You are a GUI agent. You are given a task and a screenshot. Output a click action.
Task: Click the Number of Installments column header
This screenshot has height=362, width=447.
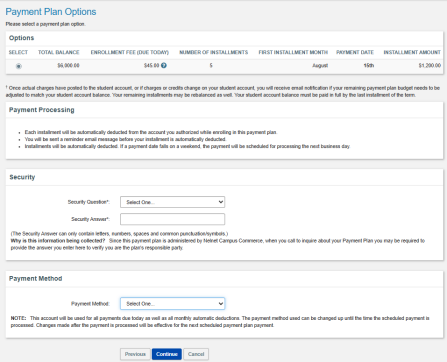point(214,52)
